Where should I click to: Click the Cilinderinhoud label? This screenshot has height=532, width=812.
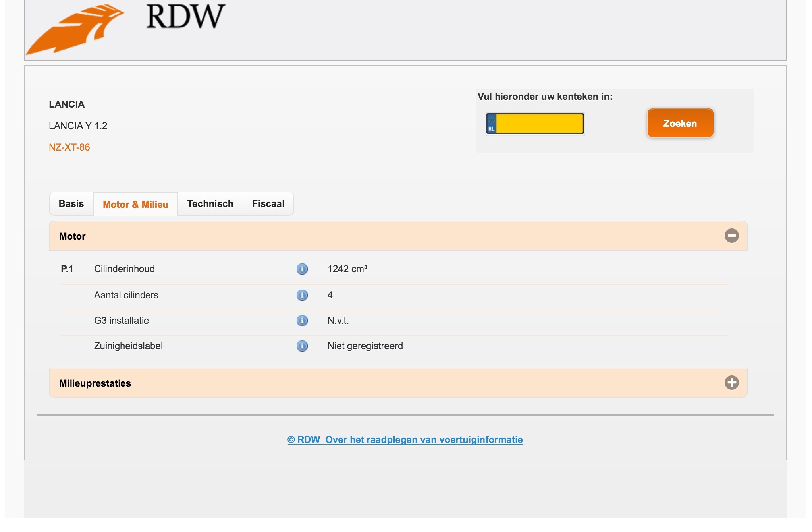click(124, 269)
